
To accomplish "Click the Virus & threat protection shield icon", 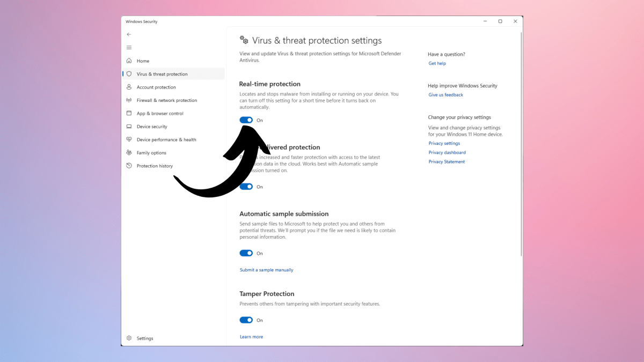I will pos(129,74).
